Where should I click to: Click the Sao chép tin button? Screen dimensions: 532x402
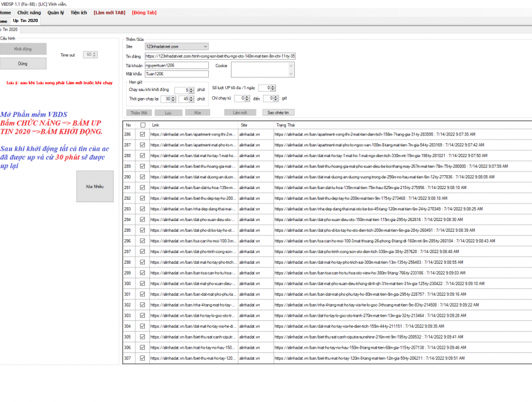click(278, 112)
